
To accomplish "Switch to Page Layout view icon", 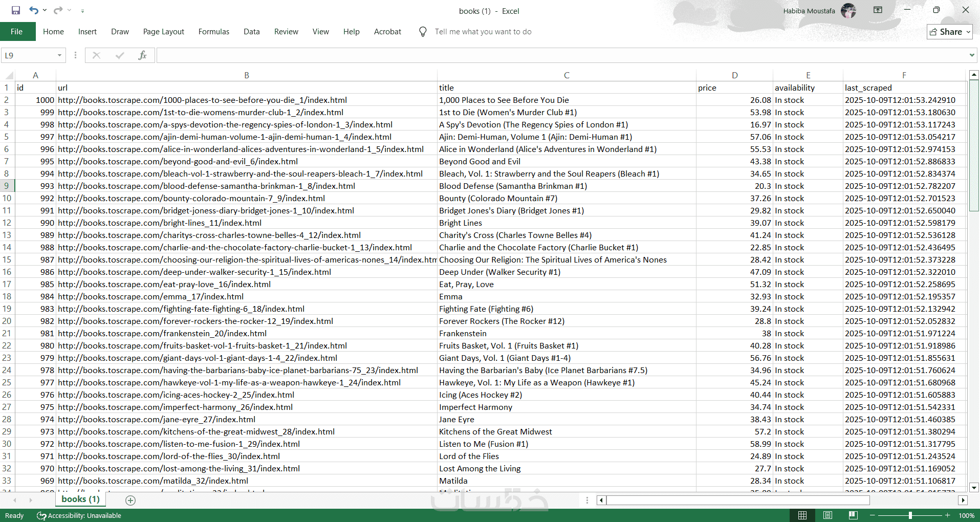I will [827, 515].
